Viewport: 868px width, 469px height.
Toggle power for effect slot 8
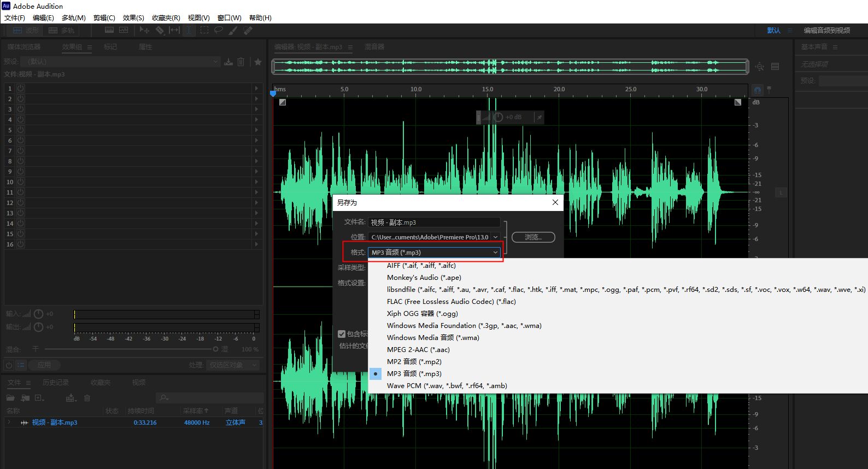20,161
